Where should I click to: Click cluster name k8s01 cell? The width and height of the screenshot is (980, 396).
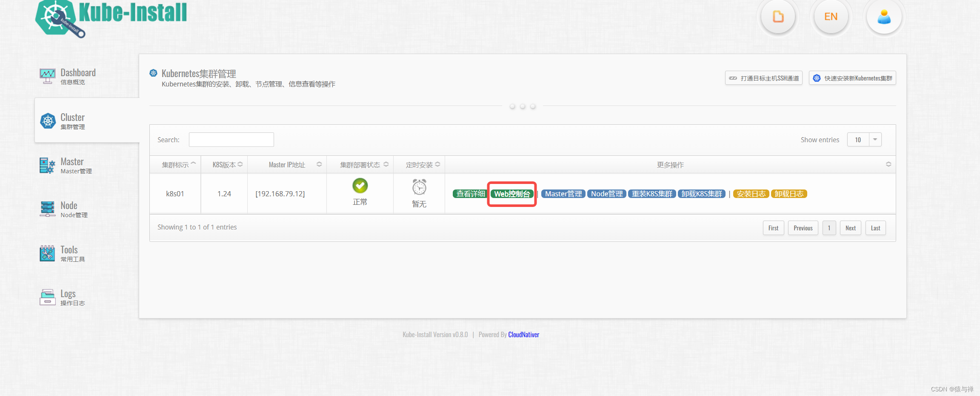175,194
